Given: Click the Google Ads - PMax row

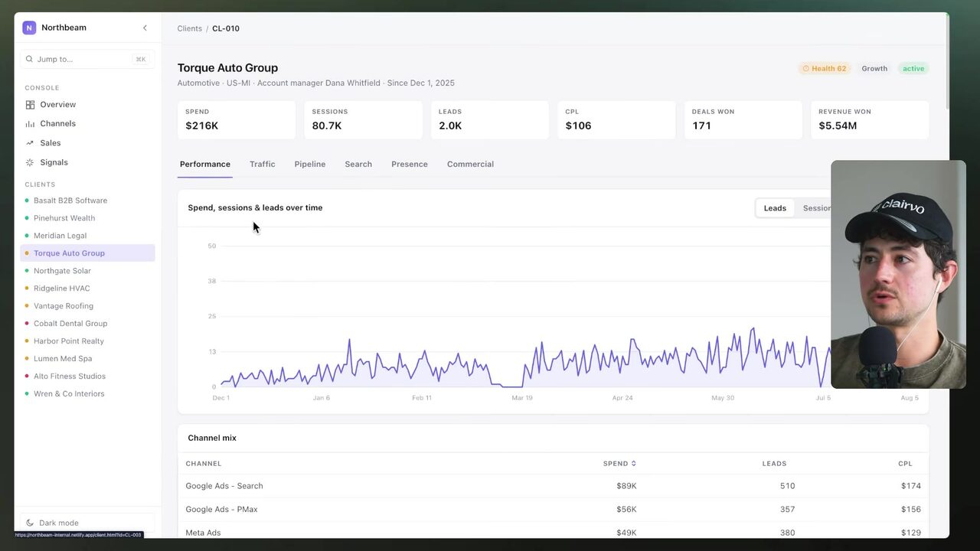Looking at the screenshot, I should 553,510.
